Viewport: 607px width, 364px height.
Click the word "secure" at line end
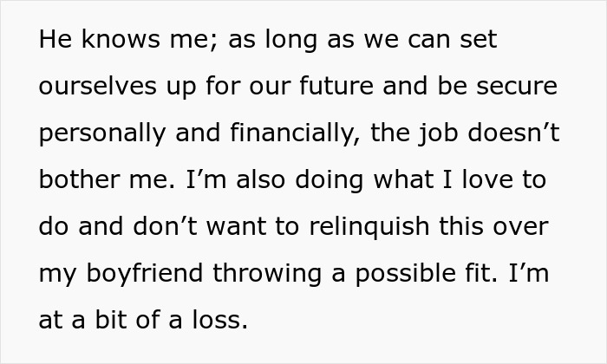[x=517, y=86]
